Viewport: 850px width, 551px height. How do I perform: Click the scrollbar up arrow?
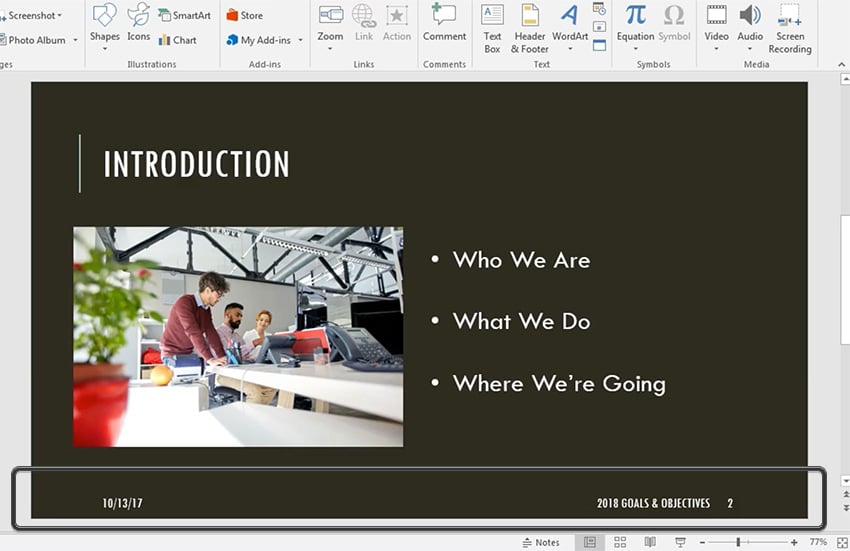[846, 79]
